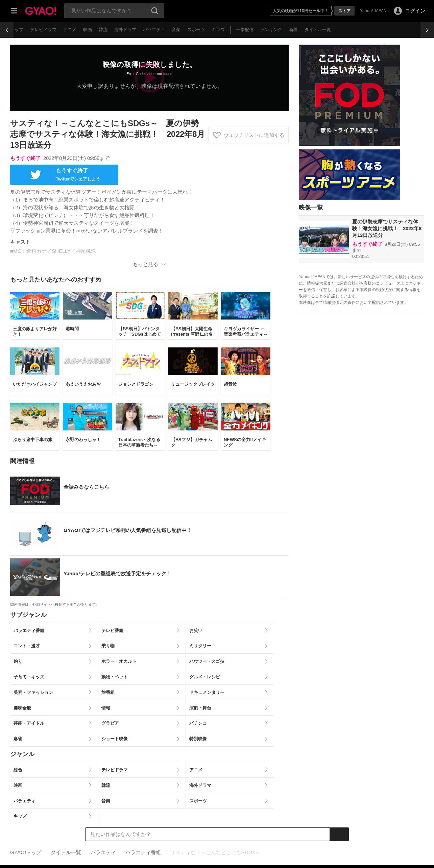The height and width of the screenshot is (868, 434).
Task: Expand description with もっと見る
Action: coord(149,264)
